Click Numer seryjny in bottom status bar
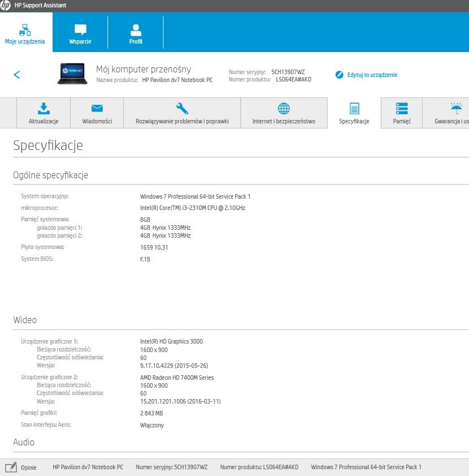Viewport: 469px width, 476px height. click(x=171, y=467)
